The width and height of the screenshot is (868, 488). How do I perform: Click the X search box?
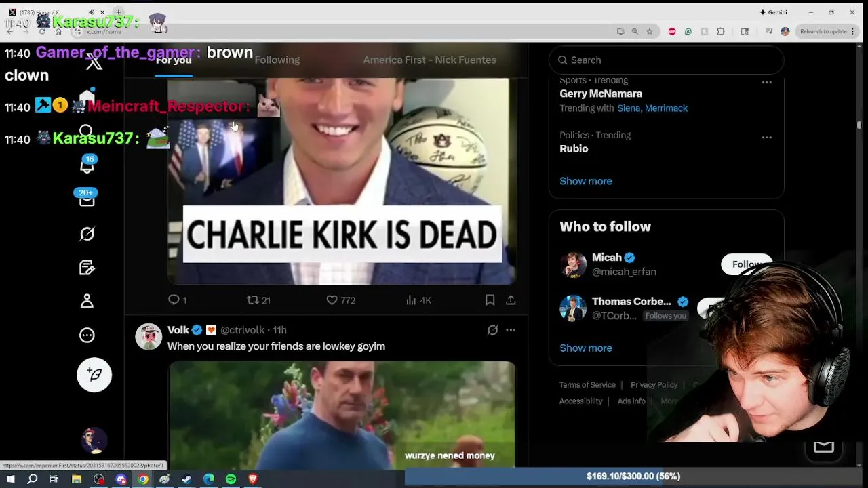pos(666,60)
